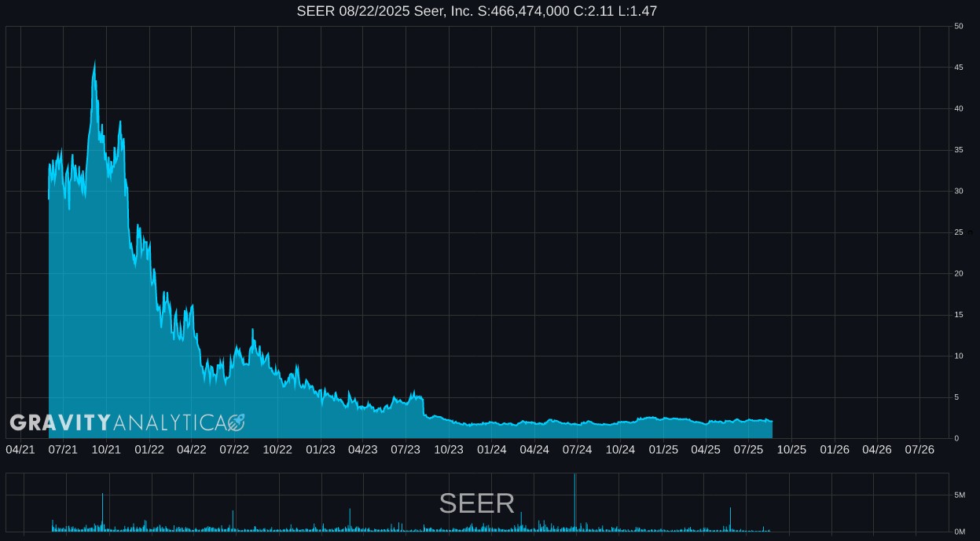Image resolution: width=980 pixels, height=541 pixels.
Task: Click the 04/25 date label
Action: tap(706, 449)
